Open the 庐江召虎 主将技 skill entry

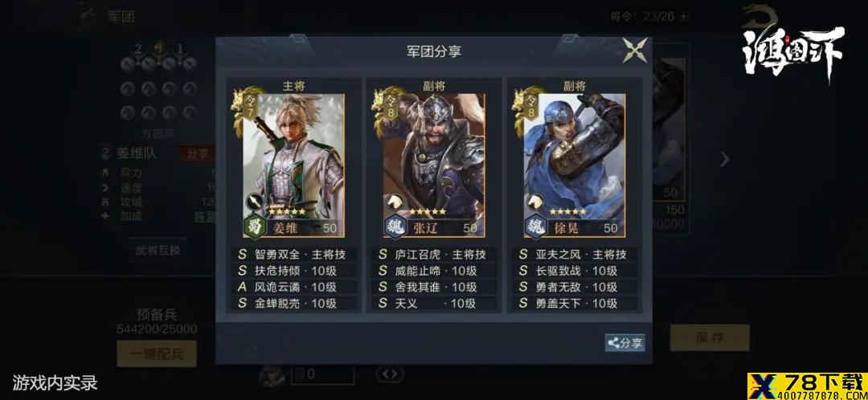[433, 255]
